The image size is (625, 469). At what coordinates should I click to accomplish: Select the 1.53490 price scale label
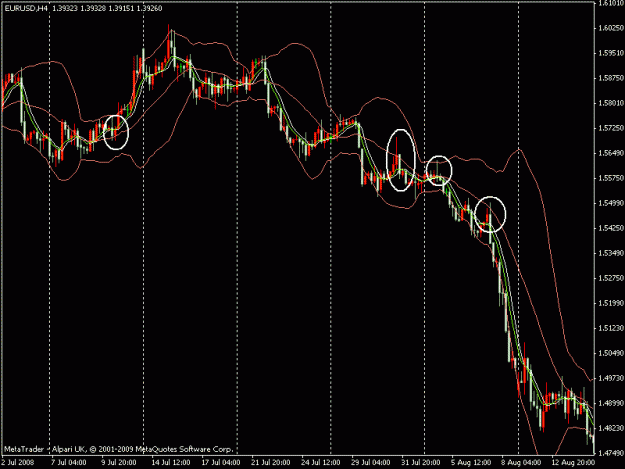tap(611, 253)
